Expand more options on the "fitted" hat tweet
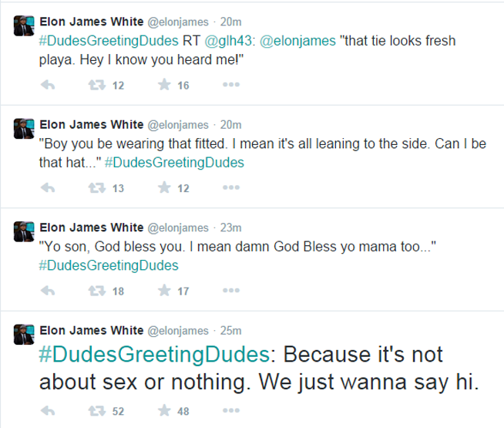Screen dimensions: 504x428 230,188
